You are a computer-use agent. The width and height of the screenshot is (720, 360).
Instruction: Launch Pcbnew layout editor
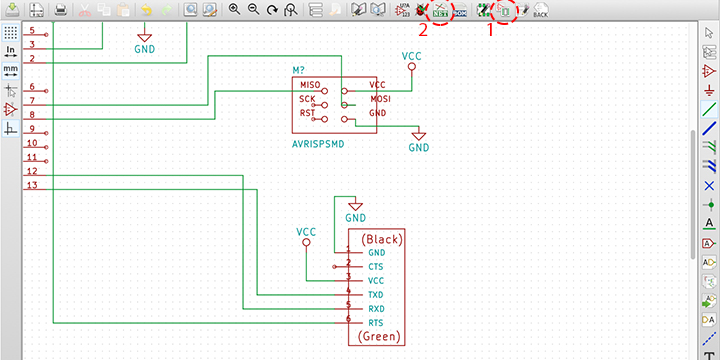[483, 9]
